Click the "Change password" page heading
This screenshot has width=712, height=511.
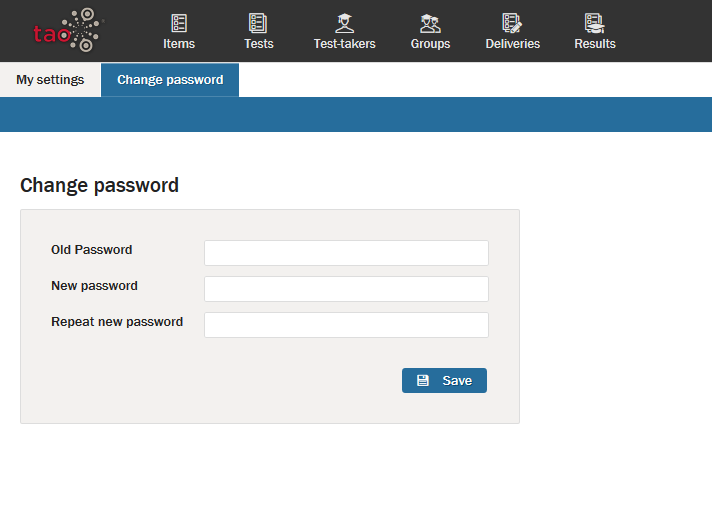coord(99,185)
